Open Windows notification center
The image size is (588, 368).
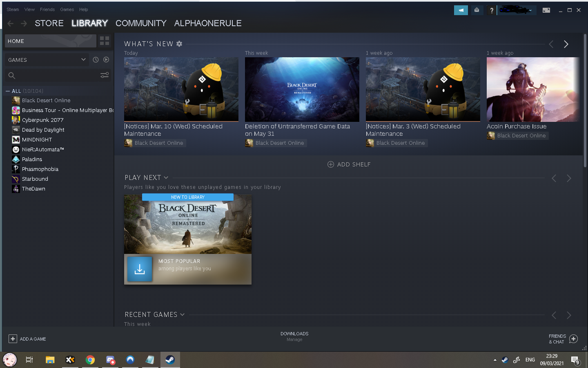click(575, 360)
